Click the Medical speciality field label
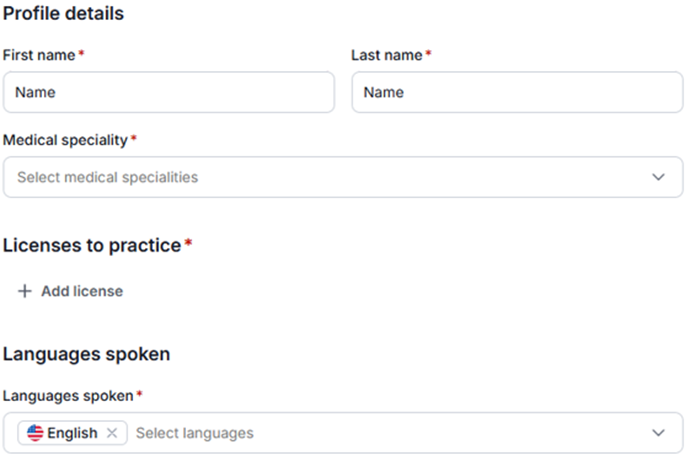 [65, 140]
